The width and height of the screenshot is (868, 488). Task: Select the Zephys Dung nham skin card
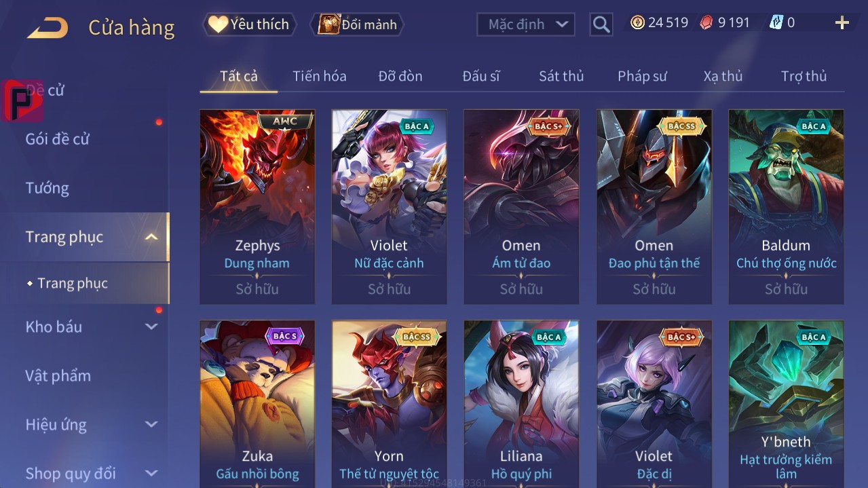(x=257, y=206)
